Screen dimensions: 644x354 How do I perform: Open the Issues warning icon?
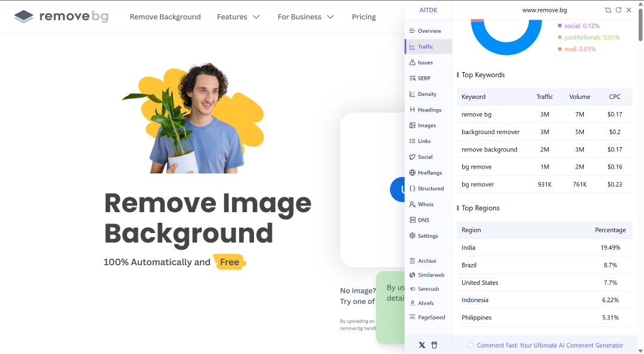click(x=413, y=63)
